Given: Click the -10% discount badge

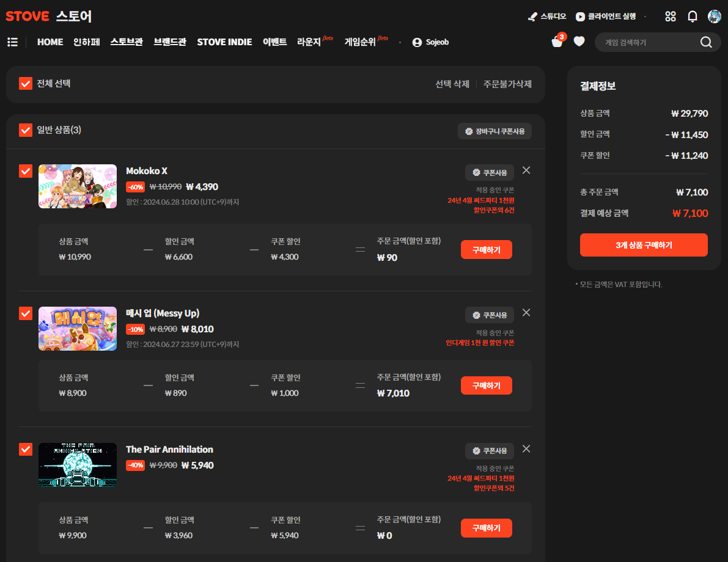Looking at the screenshot, I should click(x=136, y=329).
